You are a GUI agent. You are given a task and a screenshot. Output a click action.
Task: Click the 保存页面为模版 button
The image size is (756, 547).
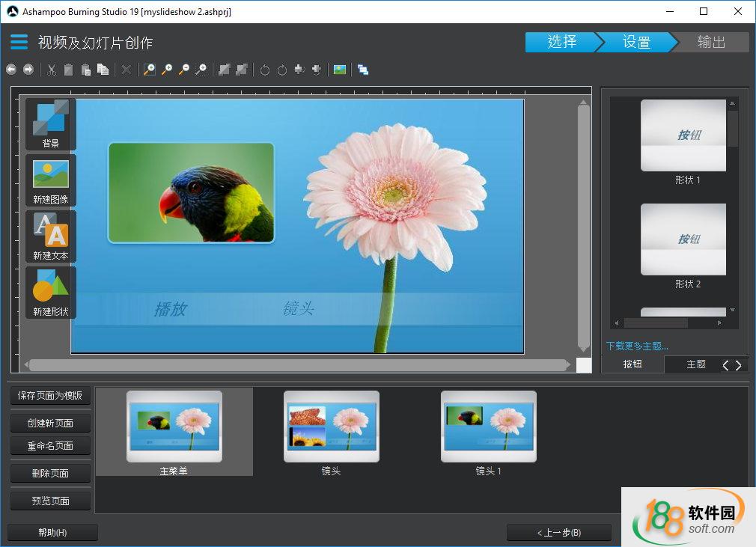click(x=50, y=396)
